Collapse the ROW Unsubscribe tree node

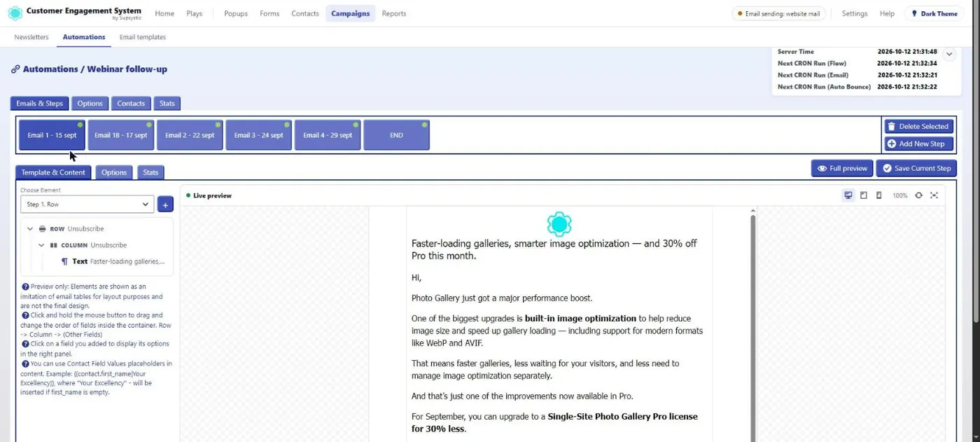pyautogui.click(x=30, y=229)
